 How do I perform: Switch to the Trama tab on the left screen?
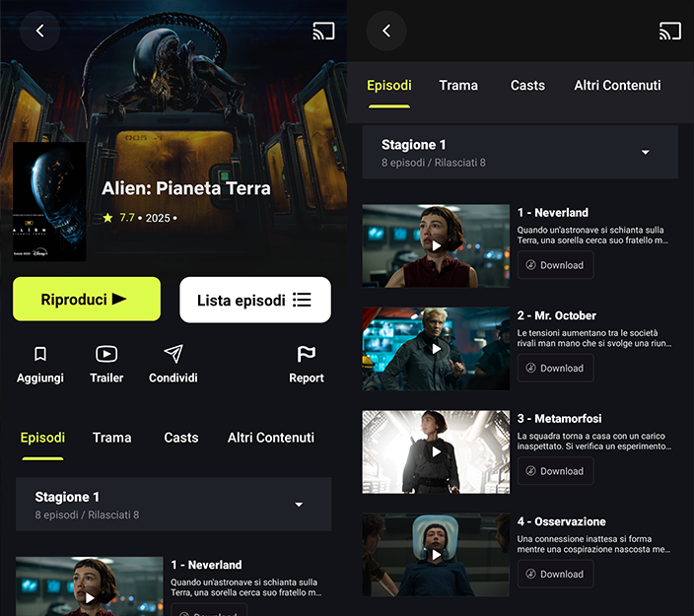111,438
